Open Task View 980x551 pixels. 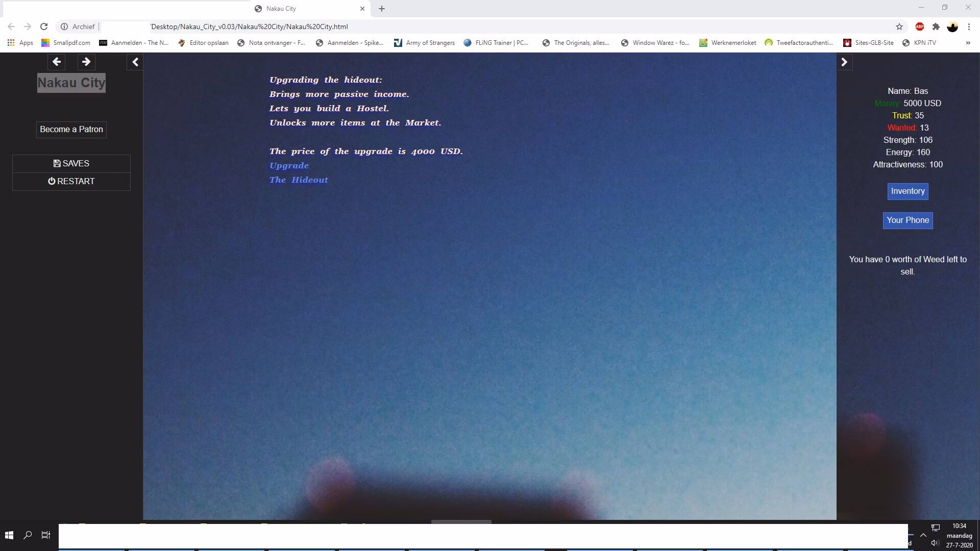(x=46, y=535)
